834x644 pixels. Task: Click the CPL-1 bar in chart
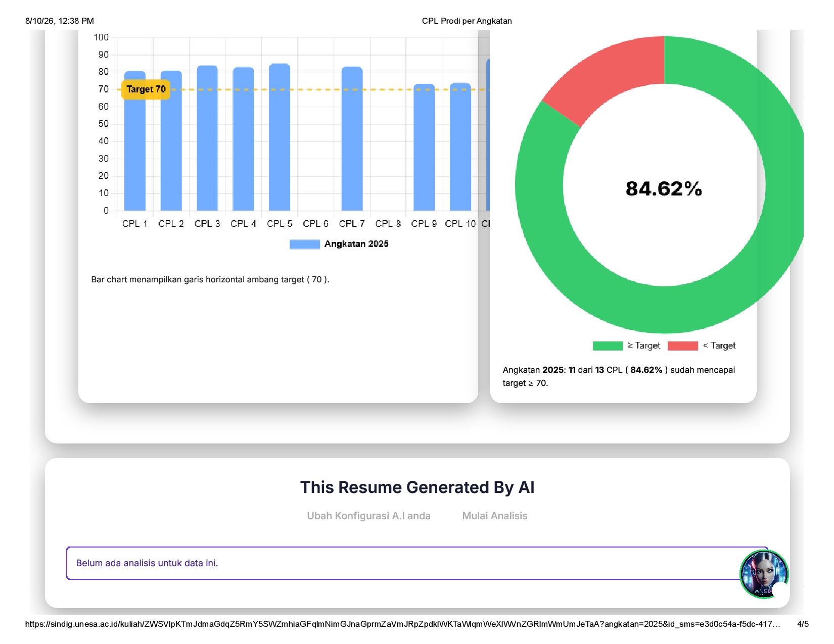(135, 141)
